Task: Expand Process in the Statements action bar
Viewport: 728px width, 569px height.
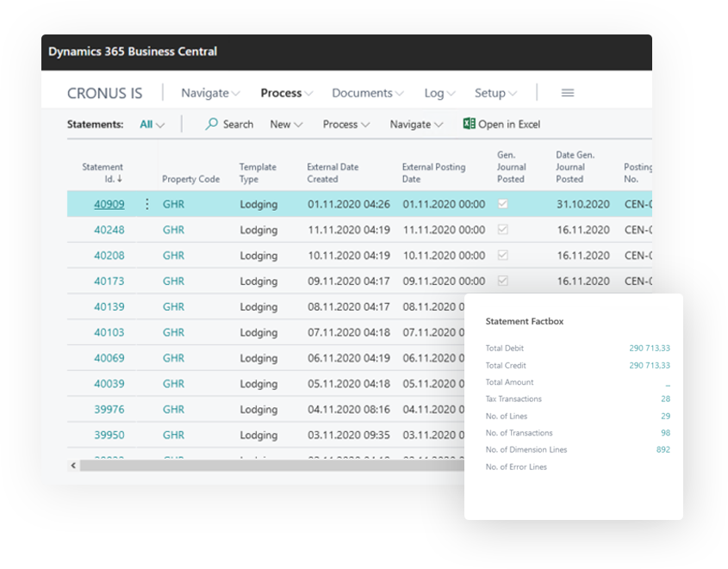Action: tap(345, 124)
